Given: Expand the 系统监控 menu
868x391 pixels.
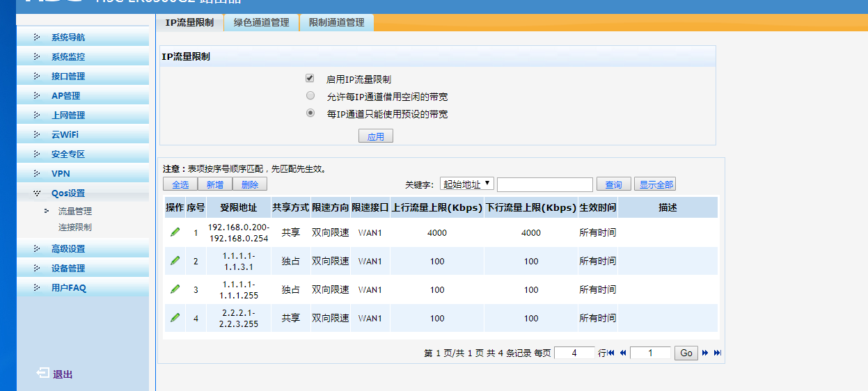Looking at the screenshot, I should pyautogui.click(x=83, y=57).
